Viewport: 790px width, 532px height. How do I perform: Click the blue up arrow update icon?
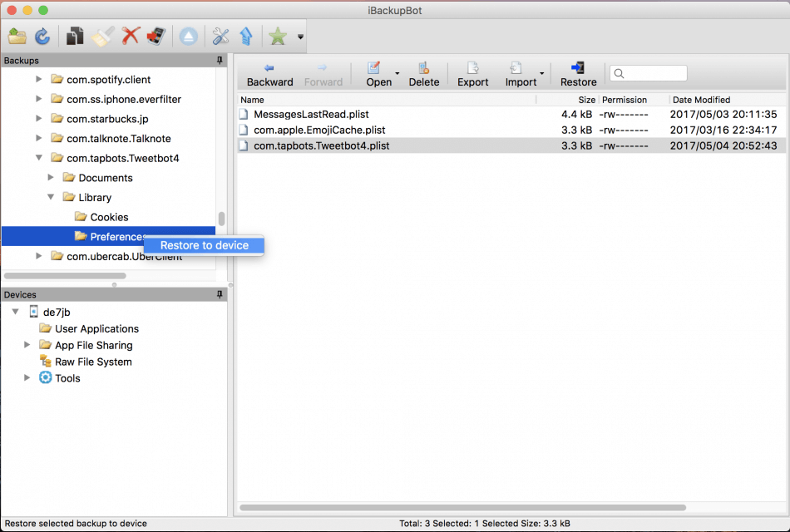(x=246, y=37)
